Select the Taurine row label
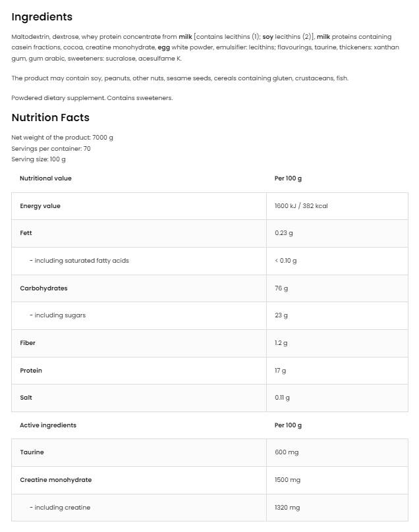This screenshot has width=419, height=532. [x=32, y=452]
